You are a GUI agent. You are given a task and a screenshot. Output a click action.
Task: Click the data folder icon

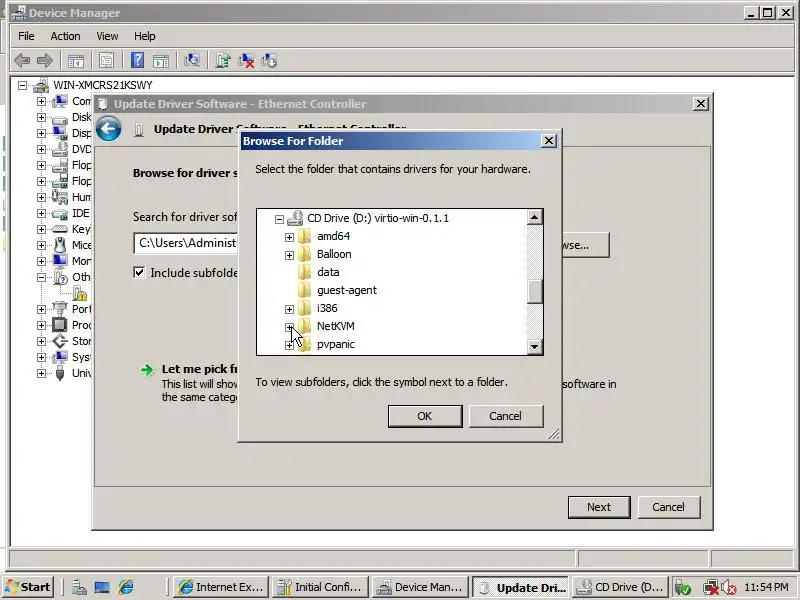[x=305, y=272]
